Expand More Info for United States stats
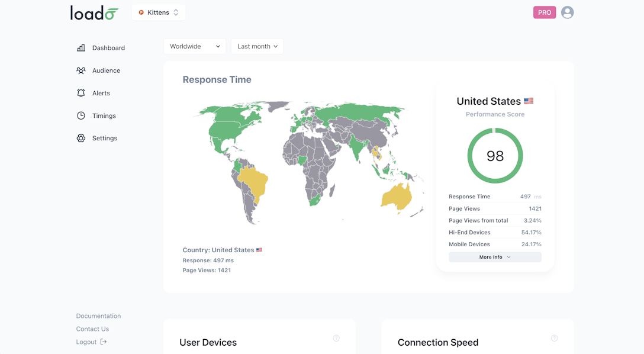 click(x=495, y=256)
